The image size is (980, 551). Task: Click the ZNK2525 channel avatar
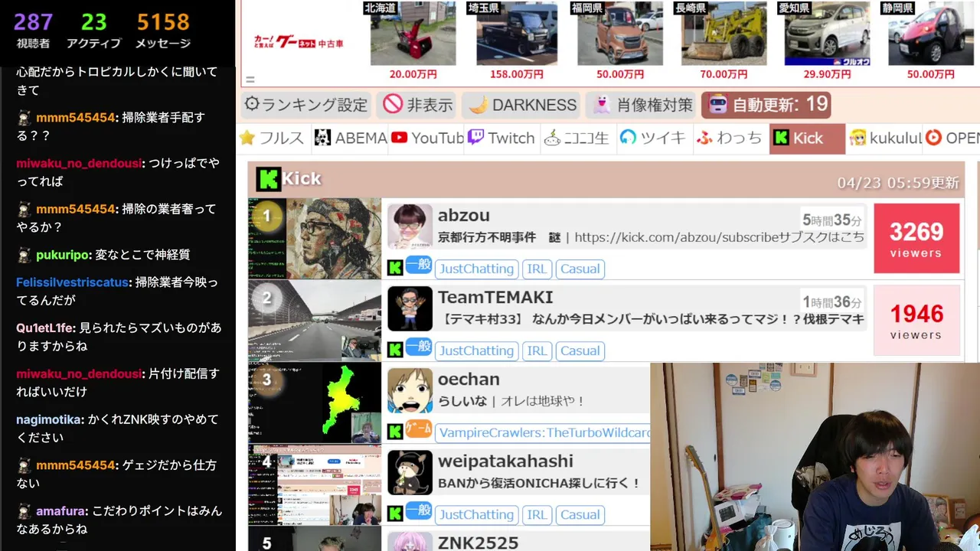(410, 542)
